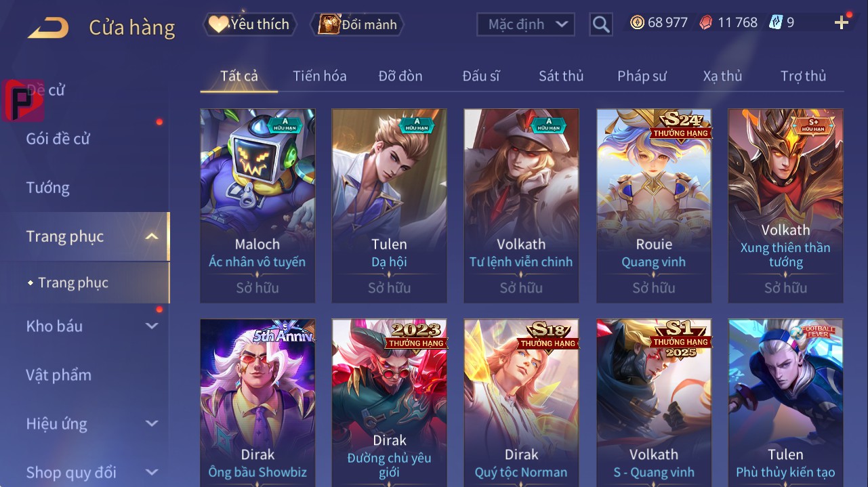Open Yêu thích favorites heart button

249,24
